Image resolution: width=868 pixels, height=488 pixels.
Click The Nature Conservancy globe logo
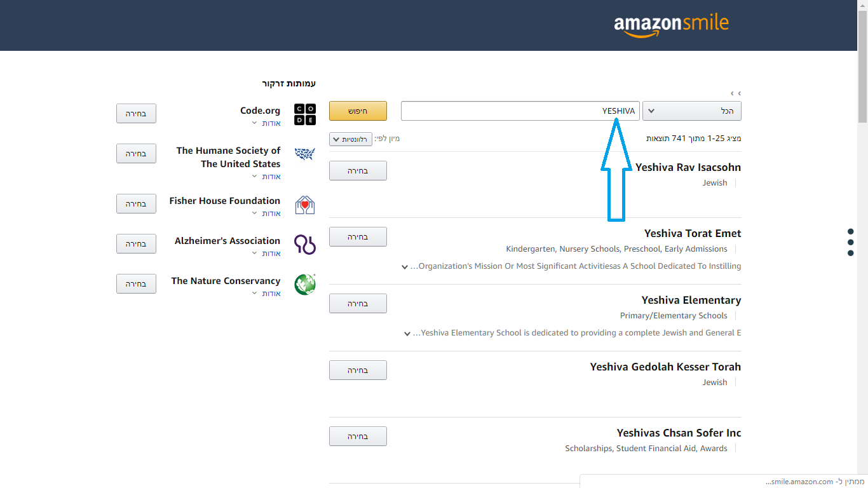[305, 285]
